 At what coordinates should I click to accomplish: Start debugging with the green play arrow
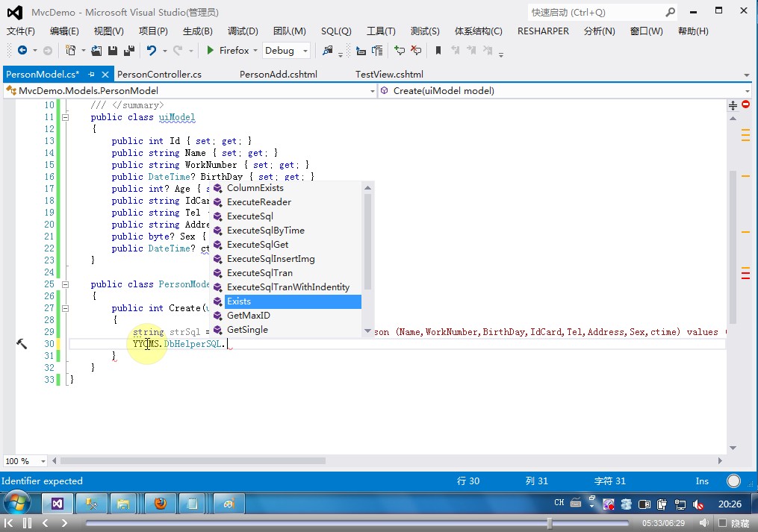point(211,51)
